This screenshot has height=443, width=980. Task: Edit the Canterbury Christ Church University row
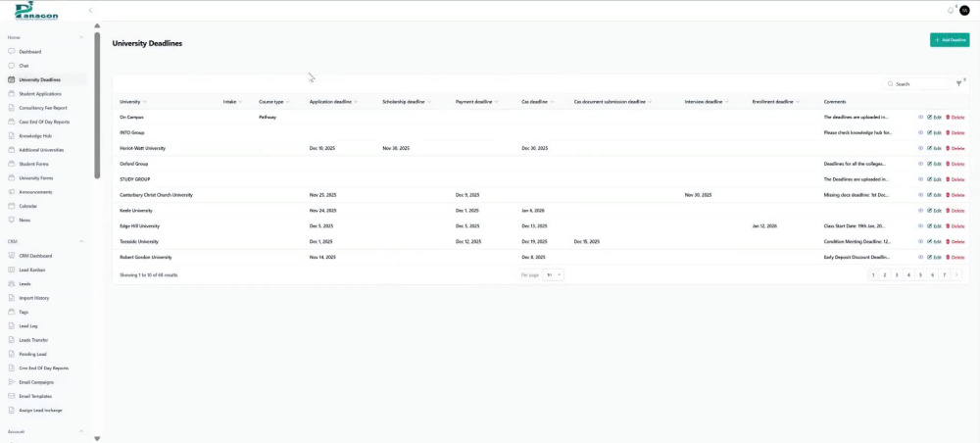(x=934, y=195)
